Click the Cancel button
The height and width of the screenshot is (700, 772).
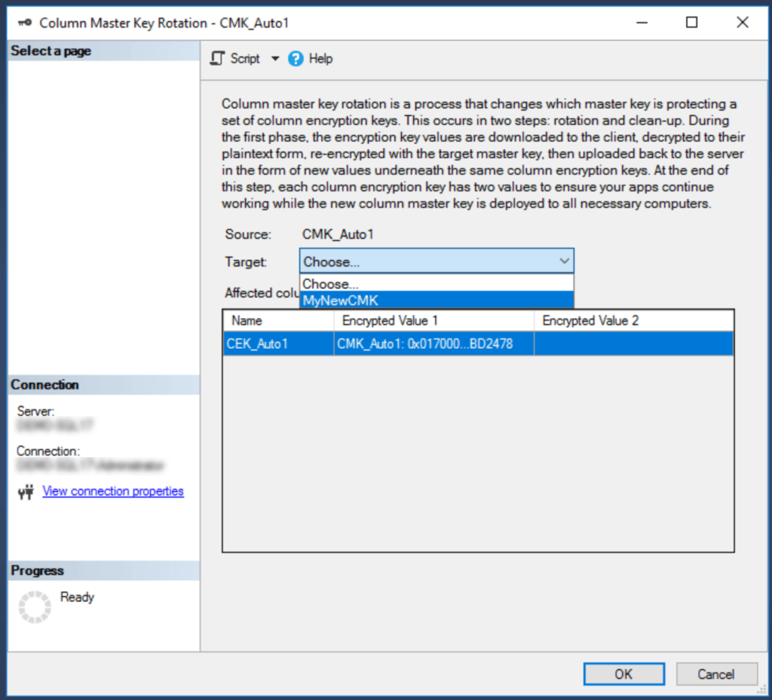click(x=716, y=674)
